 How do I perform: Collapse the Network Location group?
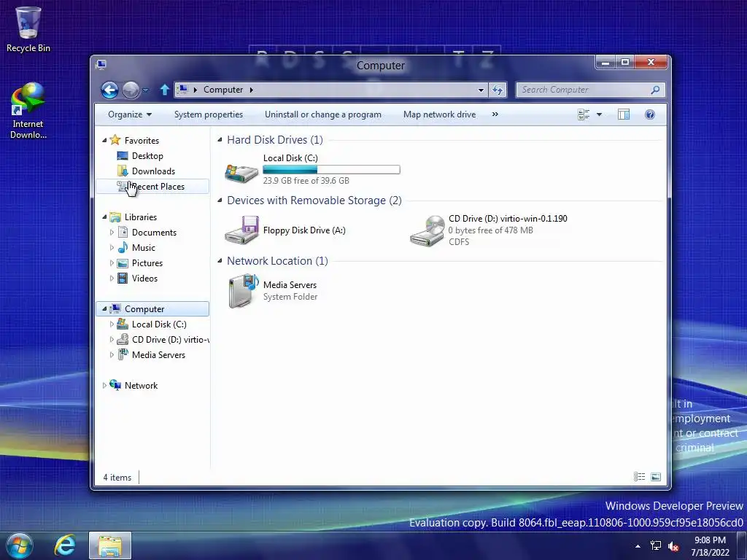220,260
